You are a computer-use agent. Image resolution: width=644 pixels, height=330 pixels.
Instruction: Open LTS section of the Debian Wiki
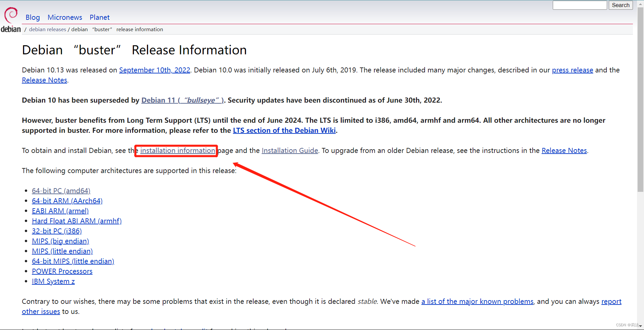point(284,130)
